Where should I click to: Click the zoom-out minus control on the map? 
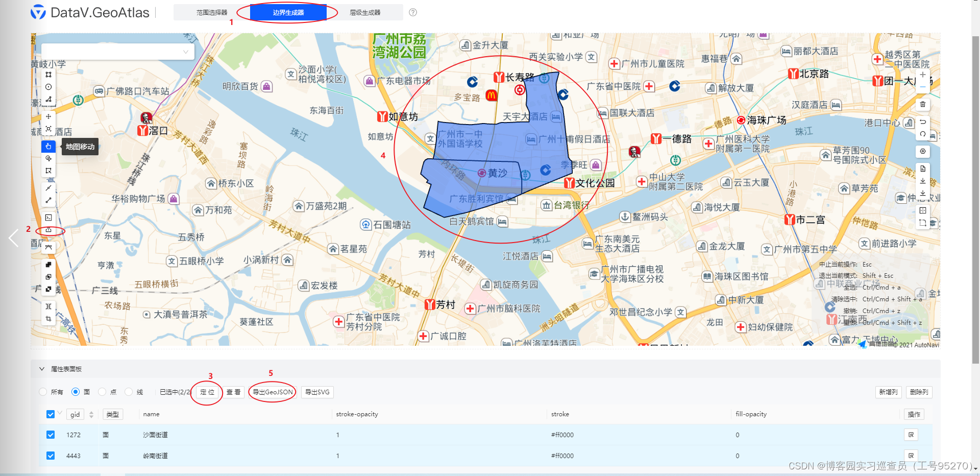point(923,87)
